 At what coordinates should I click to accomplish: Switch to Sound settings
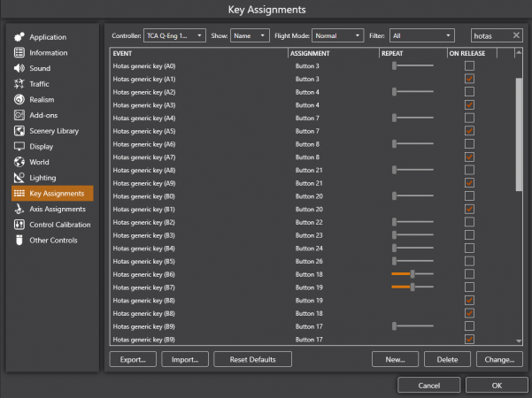coord(52,68)
